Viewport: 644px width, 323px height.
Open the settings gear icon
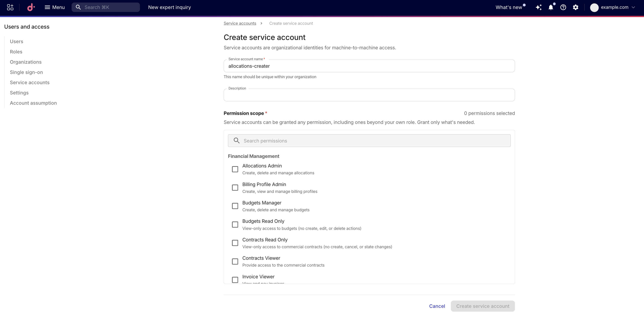click(575, 7)
